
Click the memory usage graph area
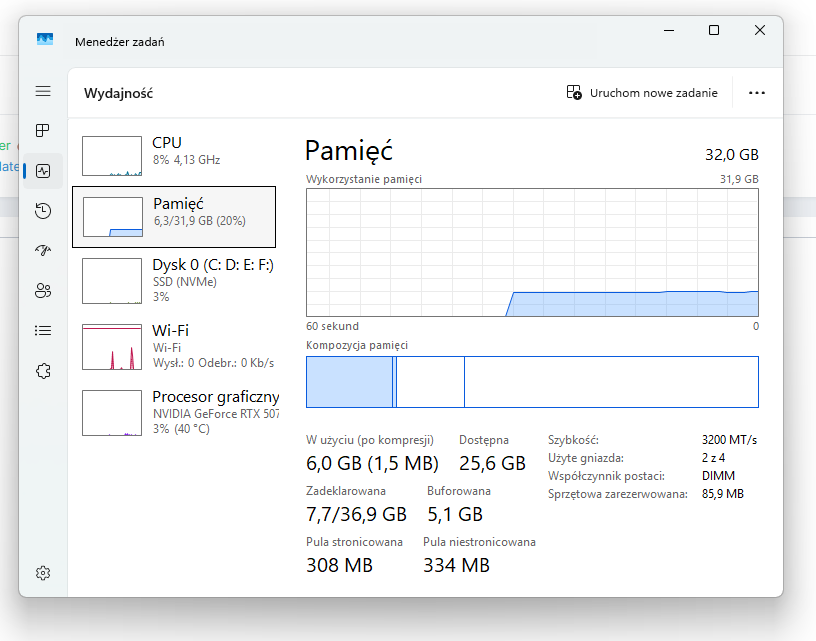click(x=532, y=252)
